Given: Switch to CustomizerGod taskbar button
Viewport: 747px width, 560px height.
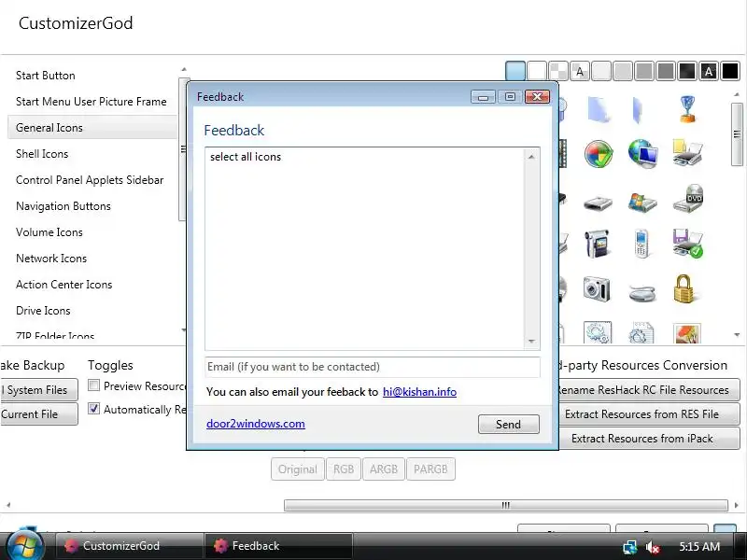Looking at the screenshot, I should click(x=129, y=546).
